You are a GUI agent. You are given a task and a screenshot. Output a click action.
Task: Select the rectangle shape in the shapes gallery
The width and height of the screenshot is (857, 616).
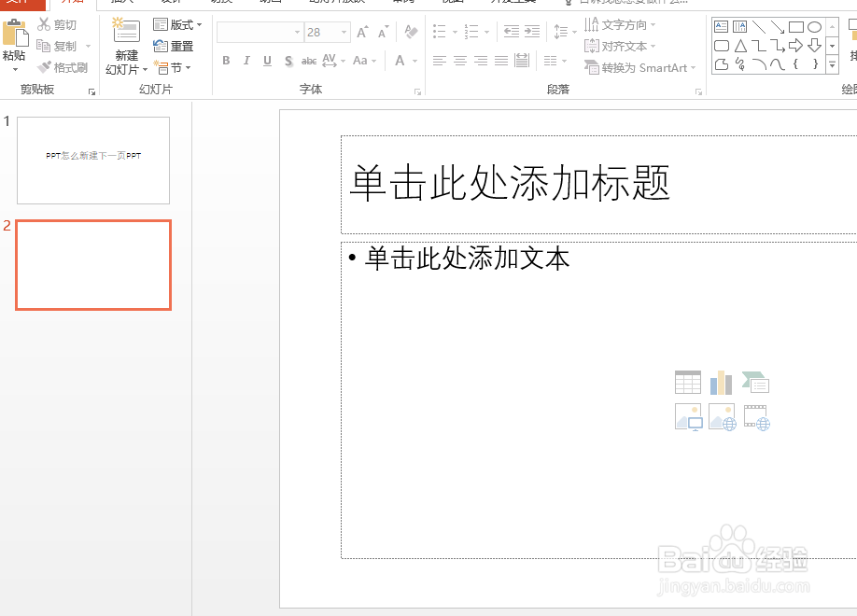click(x=796, y=27)
